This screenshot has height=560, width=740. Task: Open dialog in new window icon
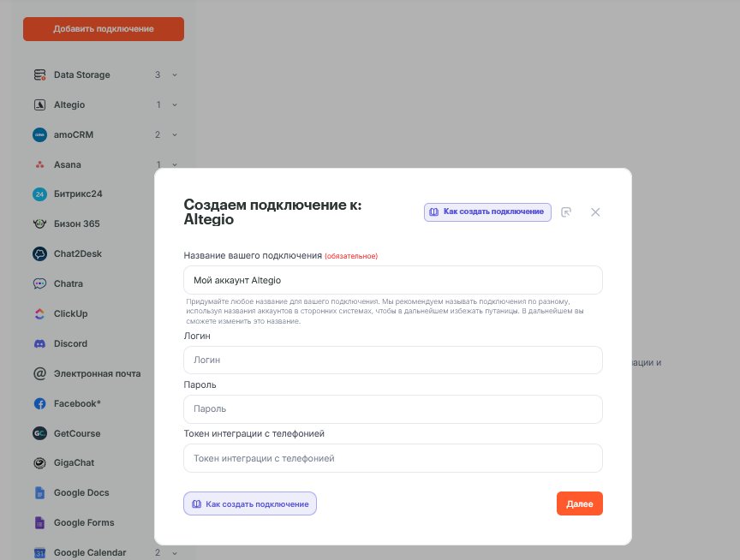tap(566, 212)
